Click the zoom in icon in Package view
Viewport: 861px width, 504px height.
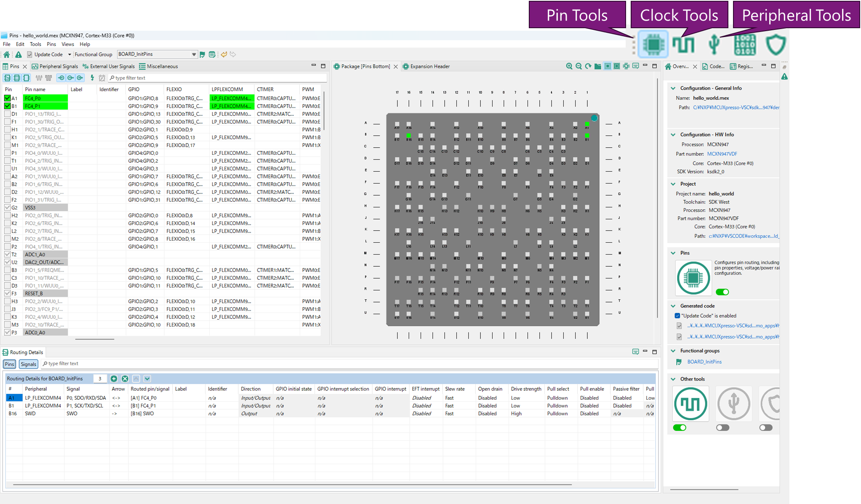(x=569, y=66)
